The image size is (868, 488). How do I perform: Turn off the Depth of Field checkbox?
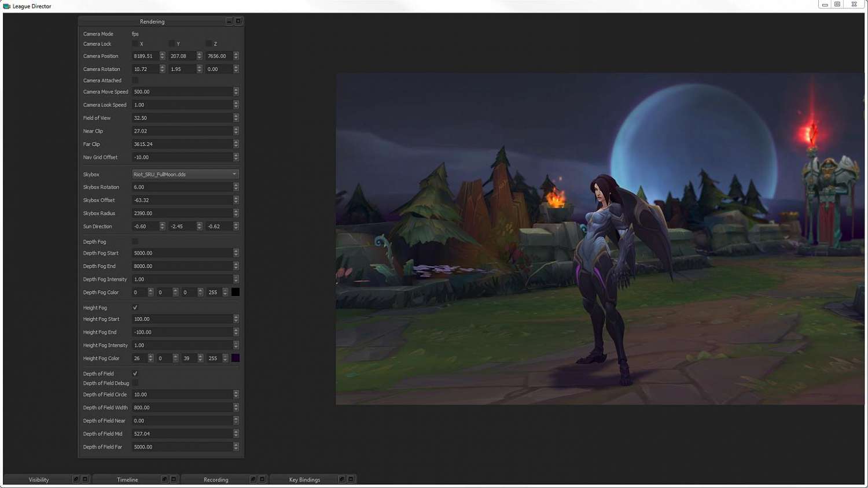pos(135,374)
